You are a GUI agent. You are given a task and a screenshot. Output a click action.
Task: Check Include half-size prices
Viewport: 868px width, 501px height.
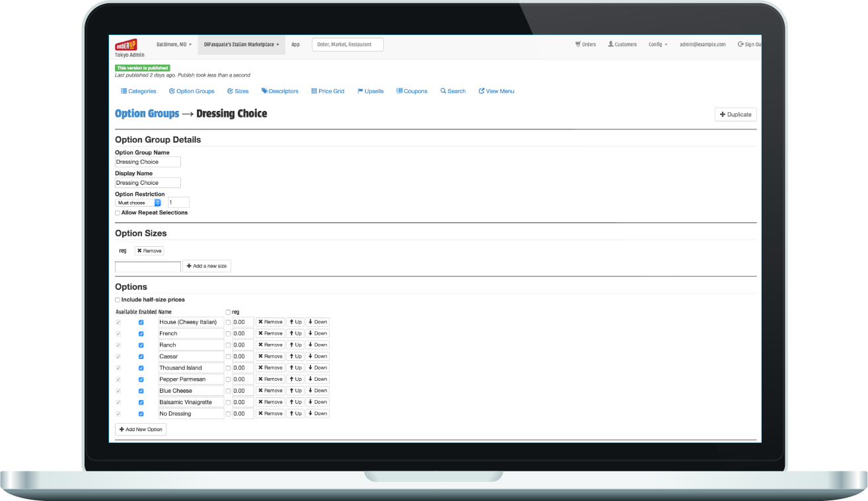(118, 300)
